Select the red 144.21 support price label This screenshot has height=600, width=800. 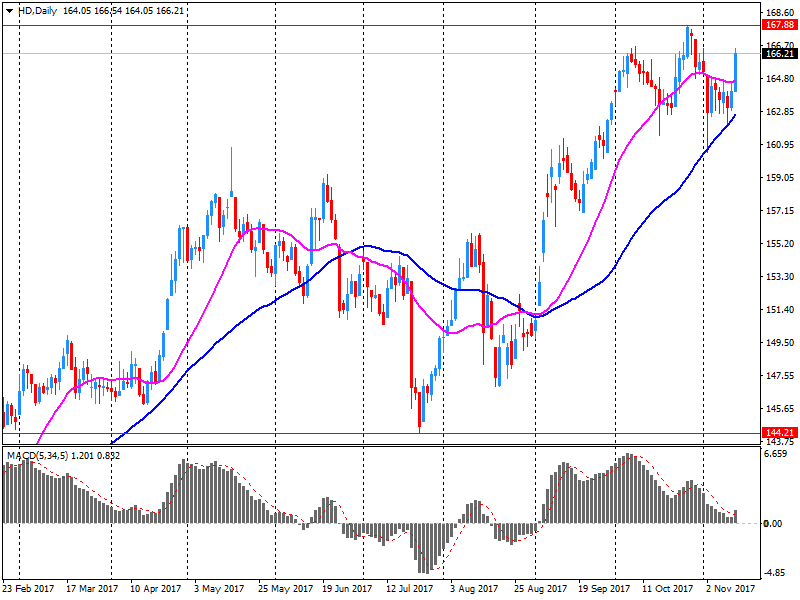[780, 432]
